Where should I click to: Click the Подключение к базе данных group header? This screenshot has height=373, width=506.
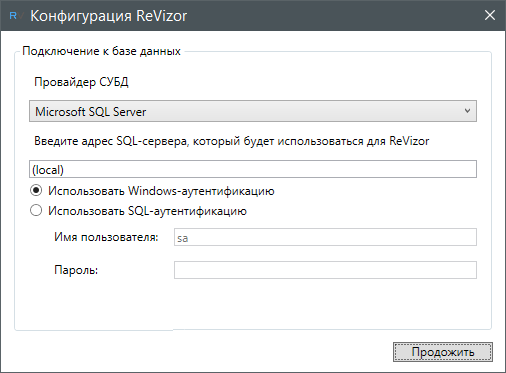101,51
